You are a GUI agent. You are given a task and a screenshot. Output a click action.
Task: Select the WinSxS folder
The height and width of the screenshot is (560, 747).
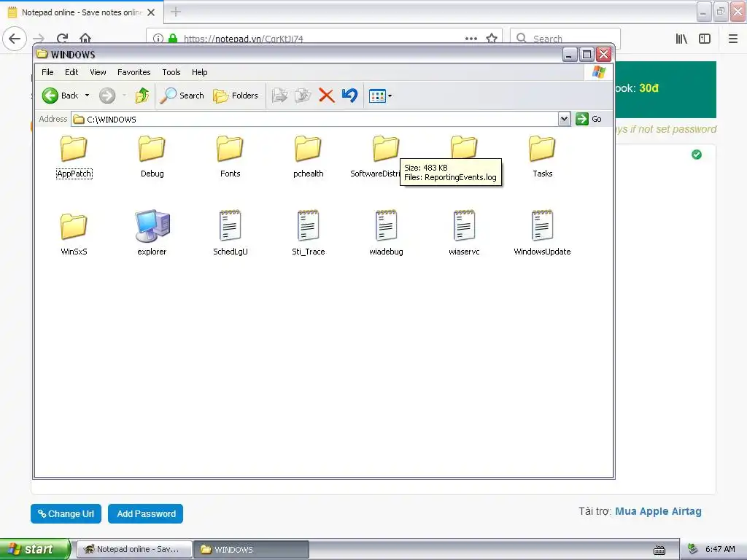pos(74,235)
